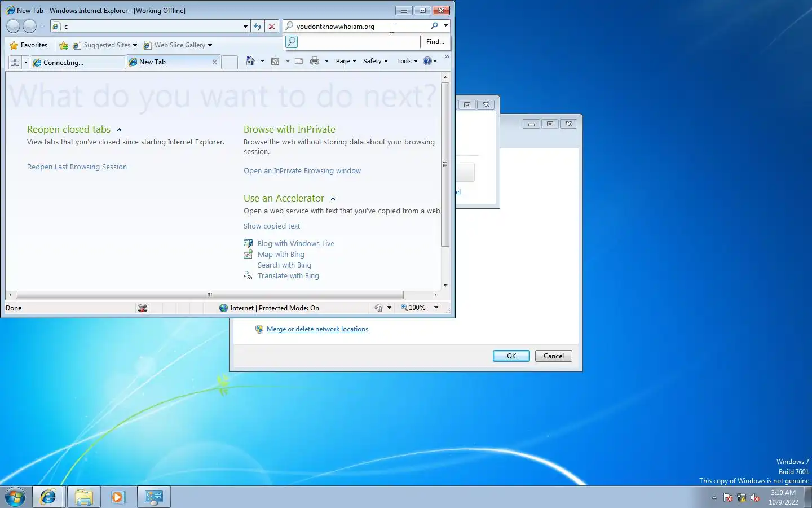Click the Forward navigation button
Viewport: 812px width, 508px height.
point(29,26)
